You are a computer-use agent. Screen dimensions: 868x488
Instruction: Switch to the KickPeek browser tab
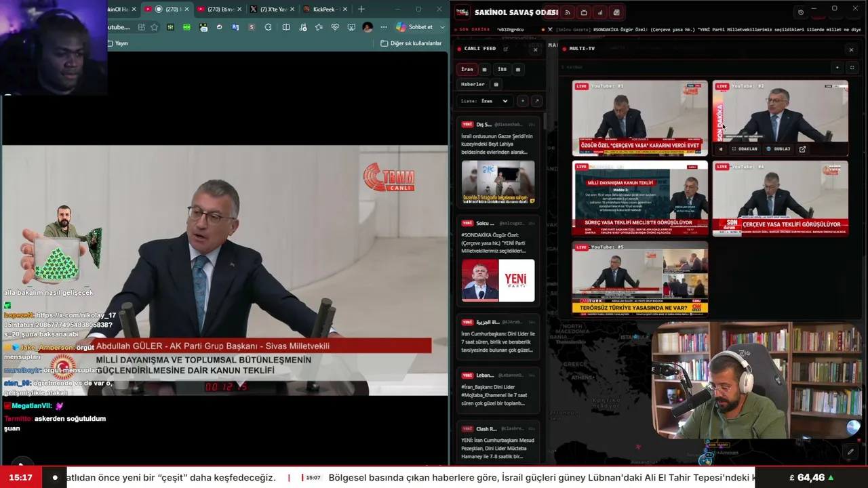click(325, 9)
